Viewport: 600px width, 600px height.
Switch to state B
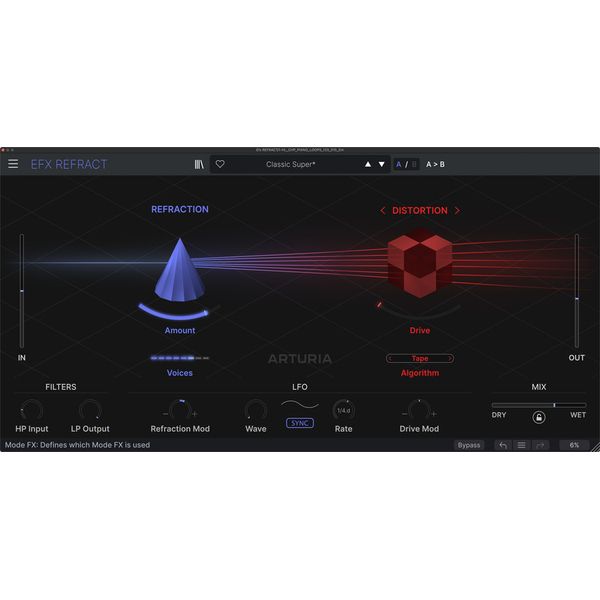pyautogui.click(x=414, y=165)
